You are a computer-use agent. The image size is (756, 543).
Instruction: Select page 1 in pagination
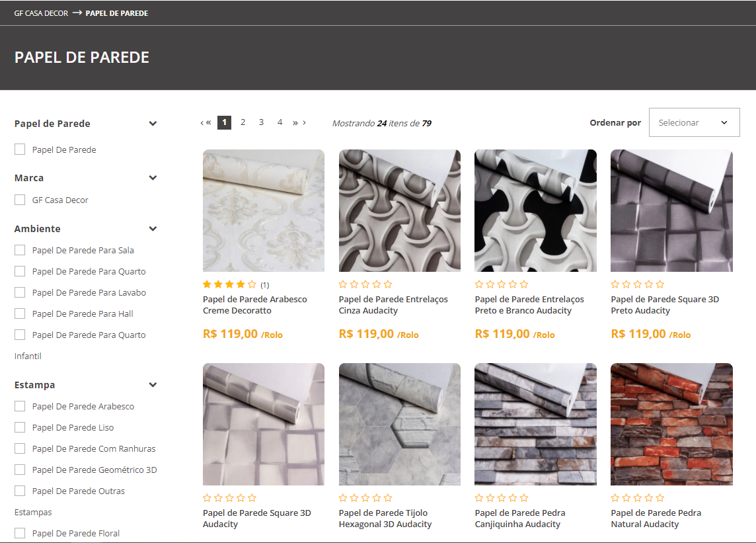[x=224, y=122]
